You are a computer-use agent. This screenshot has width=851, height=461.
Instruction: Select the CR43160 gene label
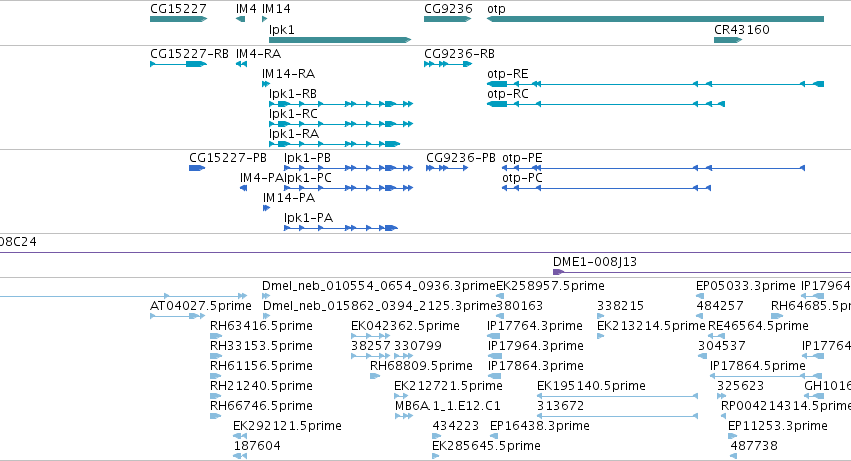(741, 29)
